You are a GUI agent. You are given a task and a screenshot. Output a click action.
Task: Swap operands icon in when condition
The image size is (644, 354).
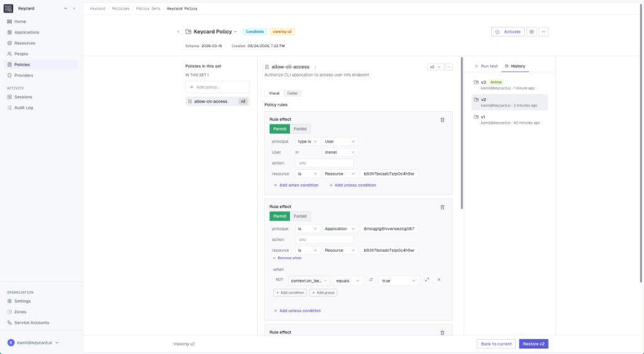pyautogui.click(x=371, y=280)
